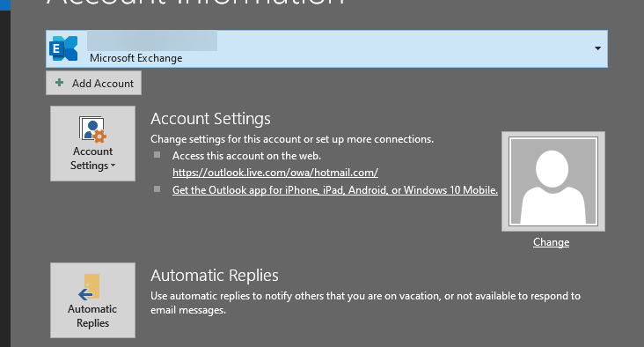
Task: Open the outlook.live.com/owa/hotmail.com link
Action: coord(275,173)
